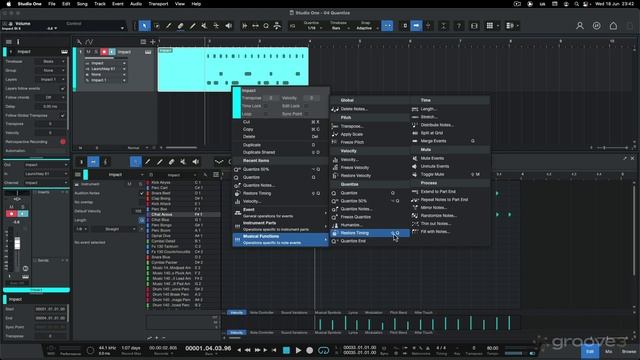
Task: Click Distribute Notes... menu item
Action: tap(450, 125)
